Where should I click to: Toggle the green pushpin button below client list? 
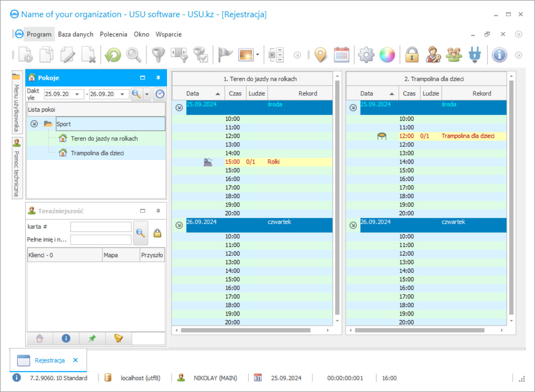point(92,338)
